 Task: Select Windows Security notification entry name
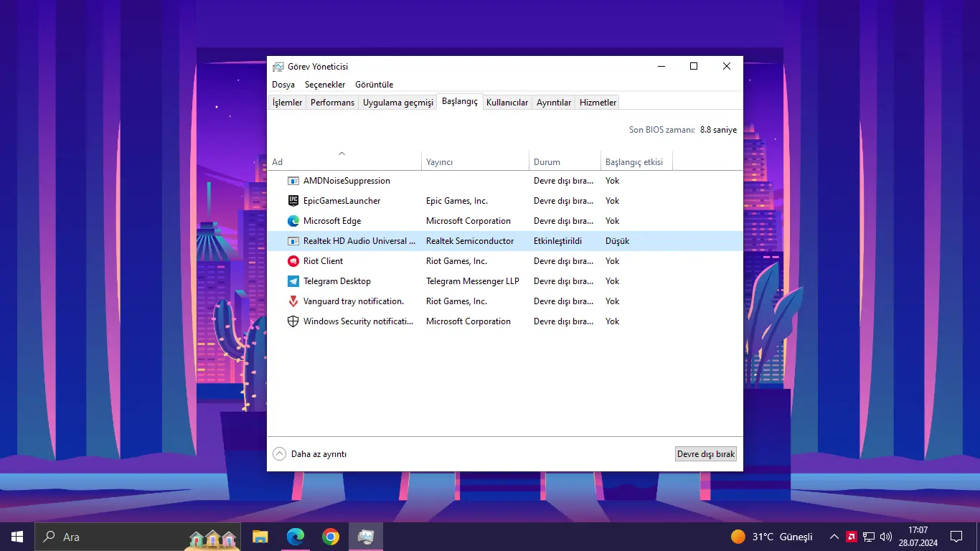point(359,321)
